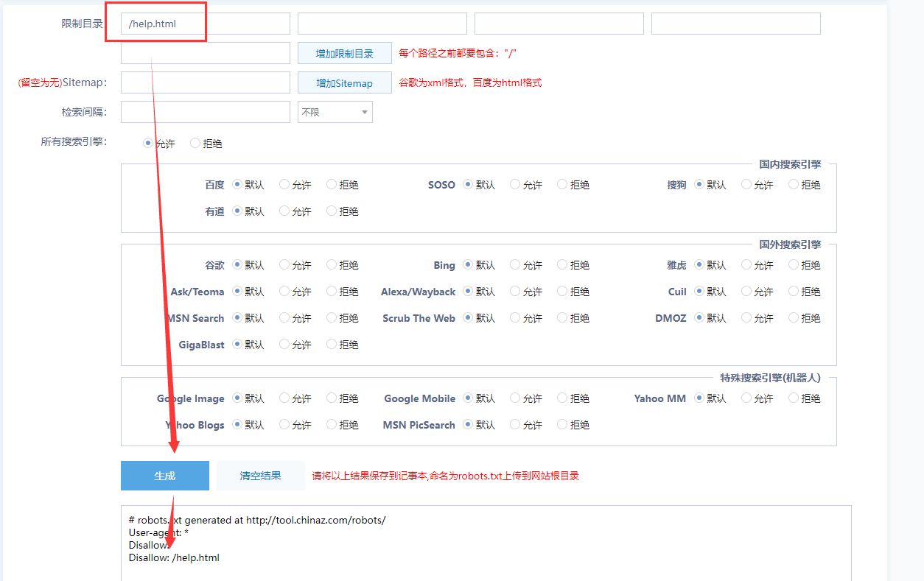Select 拒绝 for MSN PicSearch

coord(562,425)
